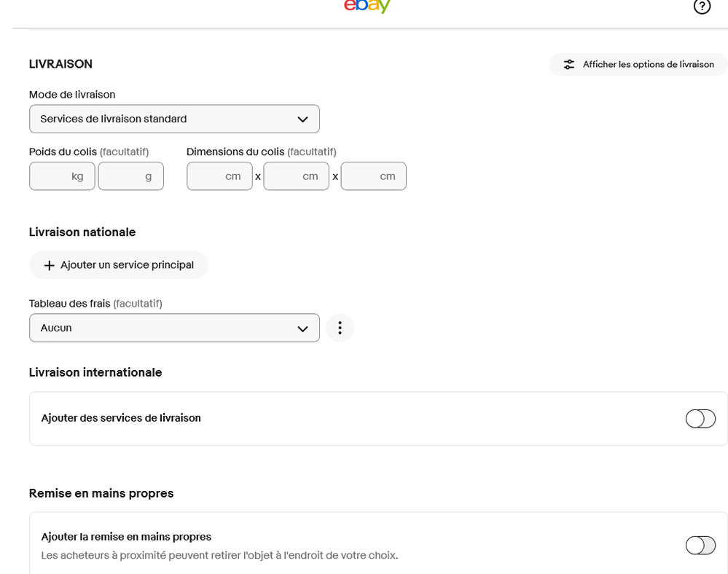Click the chevron on the Aucun dropdown

[303, 329]
